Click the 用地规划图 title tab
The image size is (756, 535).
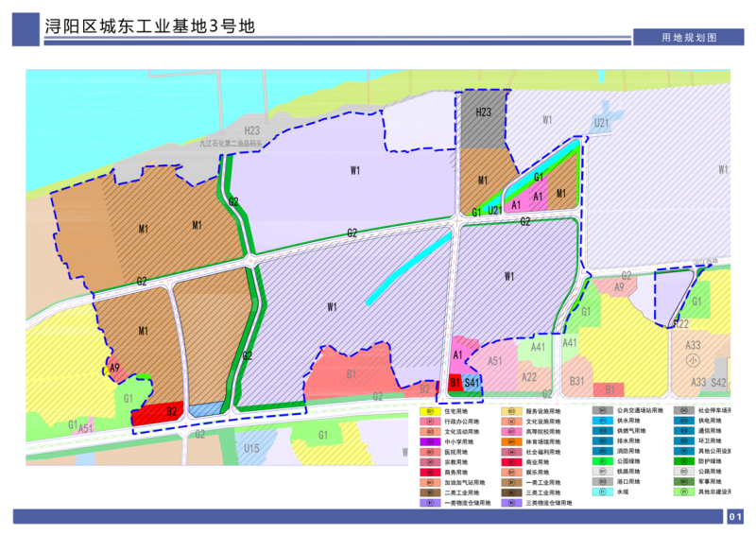coord(689,37)
